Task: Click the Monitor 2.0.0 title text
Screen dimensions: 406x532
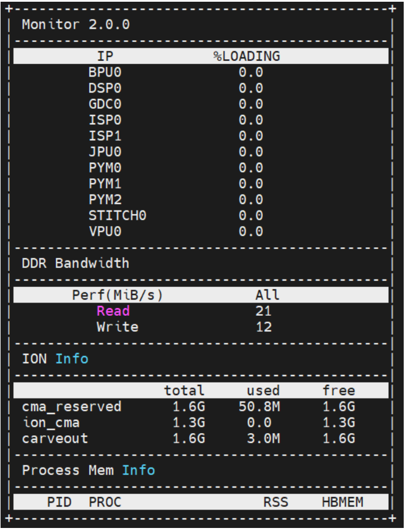Action: click(x=76, y=24)
